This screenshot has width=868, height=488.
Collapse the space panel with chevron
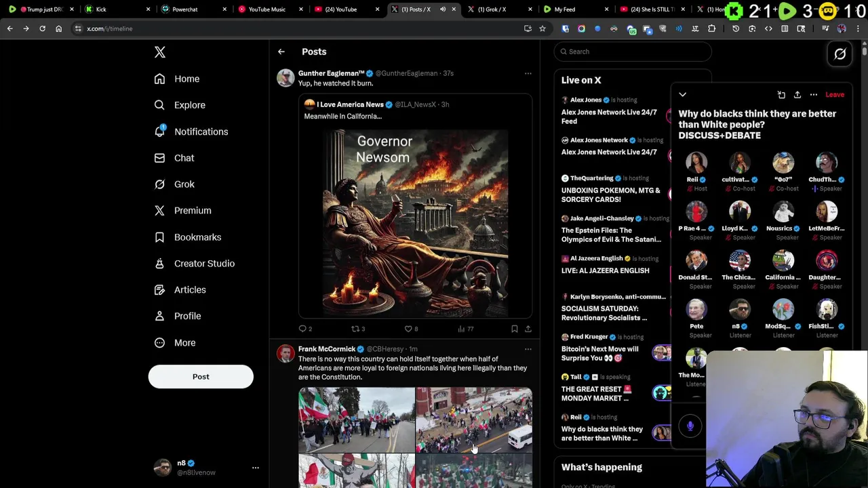pos(683,95)
